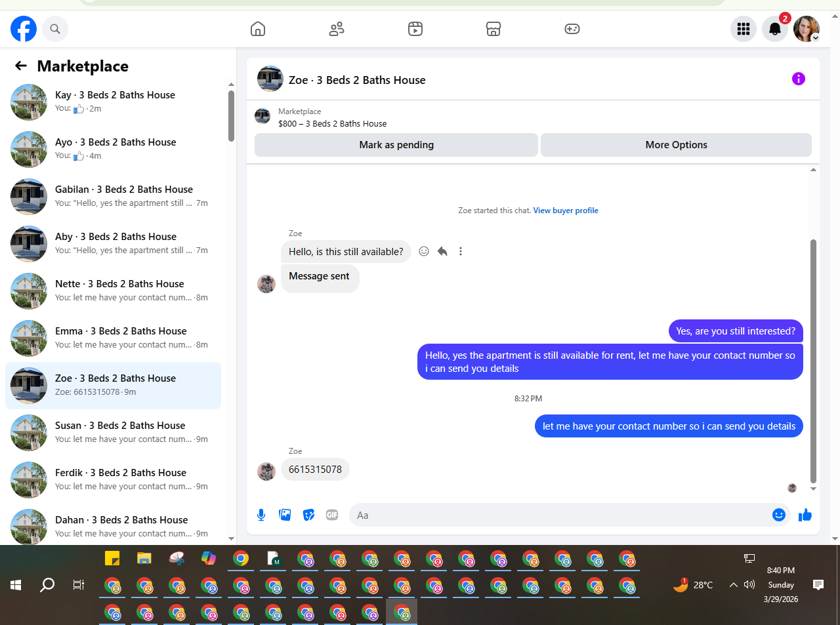Screen dimensions: 840x625
Task: Open the taskbar clock and date
Action: pyautogui.click(x=781, y=584)
